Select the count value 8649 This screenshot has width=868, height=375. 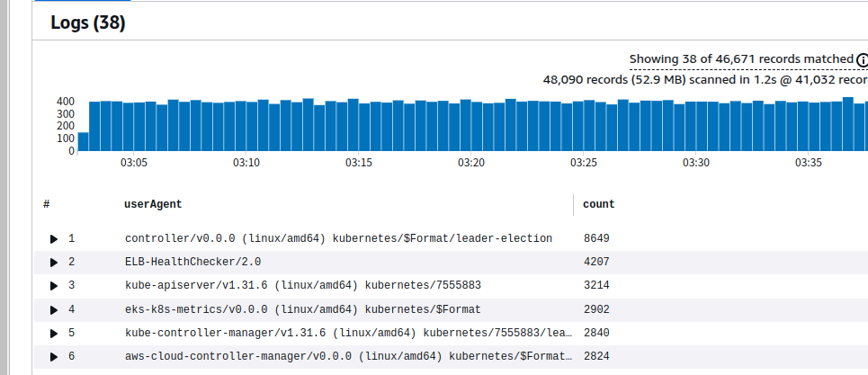(596, 238)
